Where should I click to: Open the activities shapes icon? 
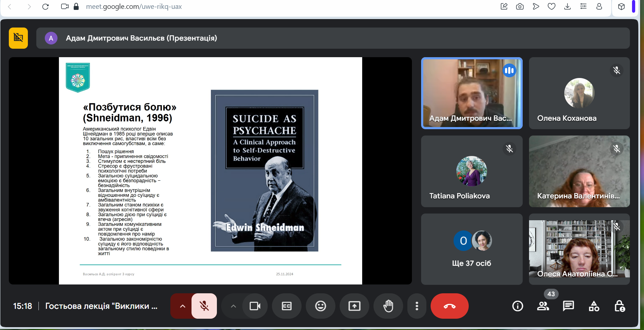tap(594, 306)
